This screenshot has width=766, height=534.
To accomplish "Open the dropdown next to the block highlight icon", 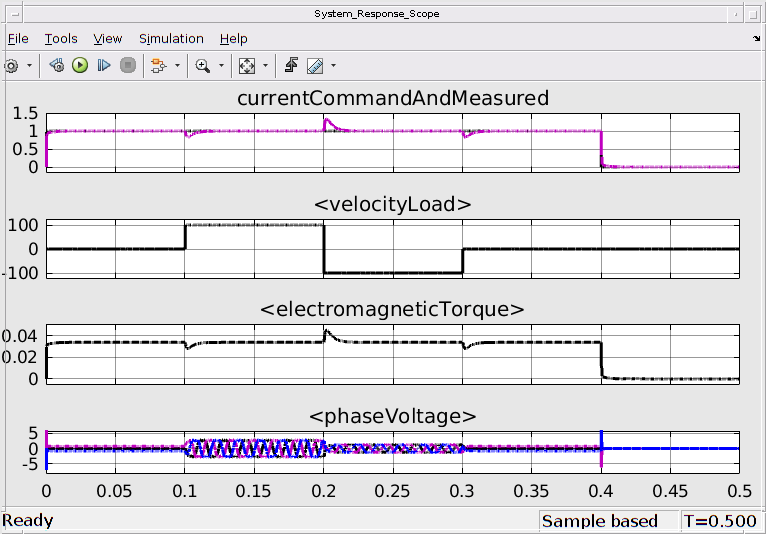I will click(177, 65).
